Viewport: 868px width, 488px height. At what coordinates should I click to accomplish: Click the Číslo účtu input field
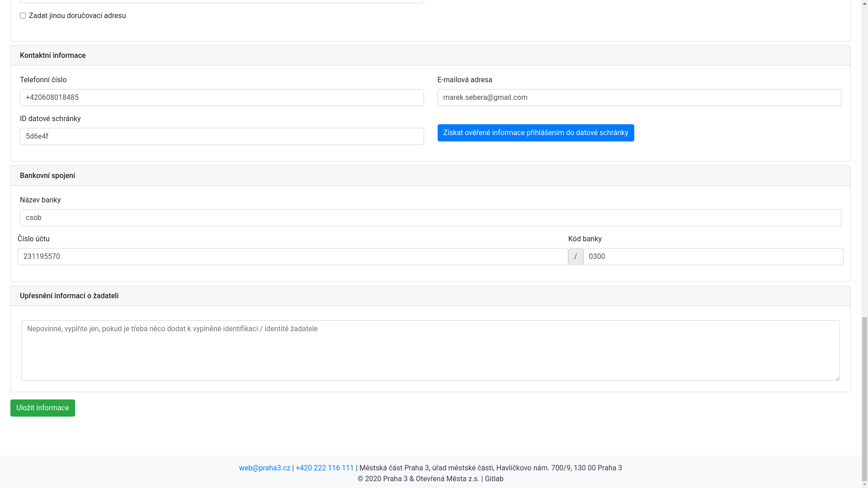point(292,257)
